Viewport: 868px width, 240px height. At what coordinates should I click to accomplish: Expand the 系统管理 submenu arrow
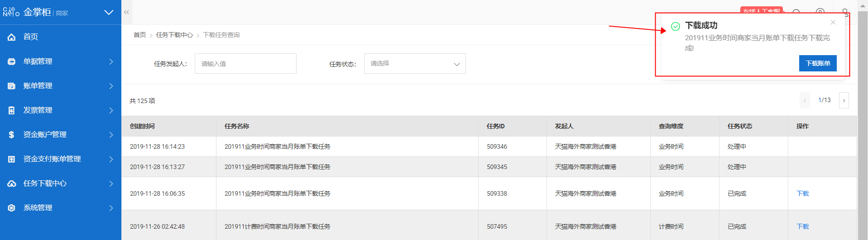[x=111, y=208]
